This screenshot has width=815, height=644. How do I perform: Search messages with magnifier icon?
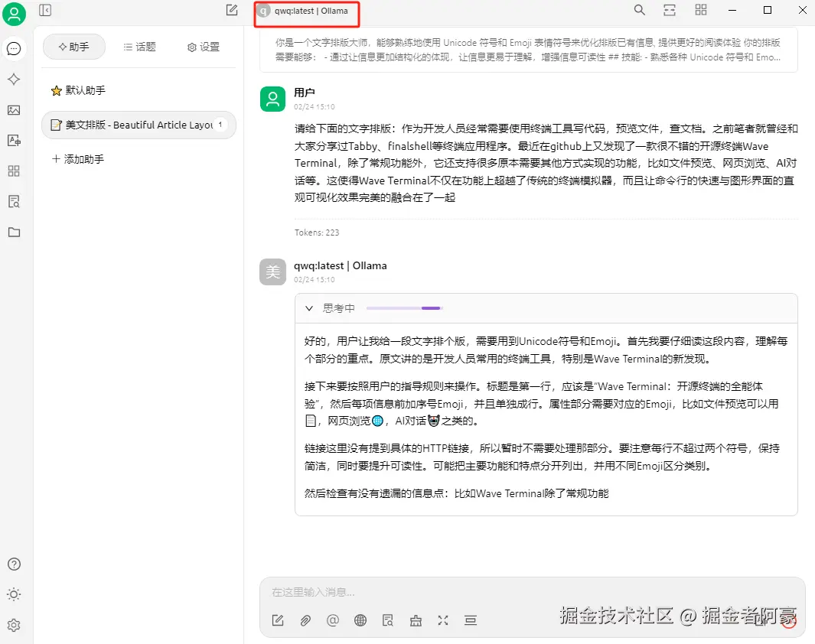[639, 10]
